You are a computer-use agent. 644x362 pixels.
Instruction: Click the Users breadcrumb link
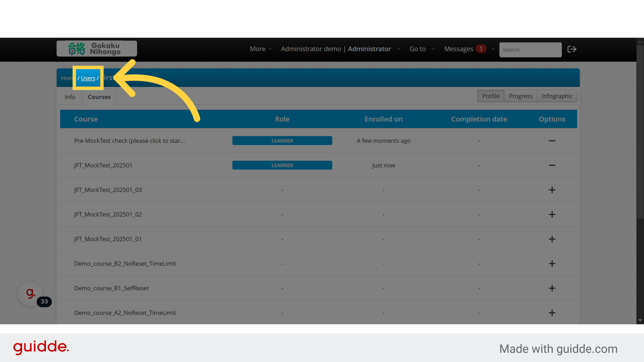coord(88,78)
